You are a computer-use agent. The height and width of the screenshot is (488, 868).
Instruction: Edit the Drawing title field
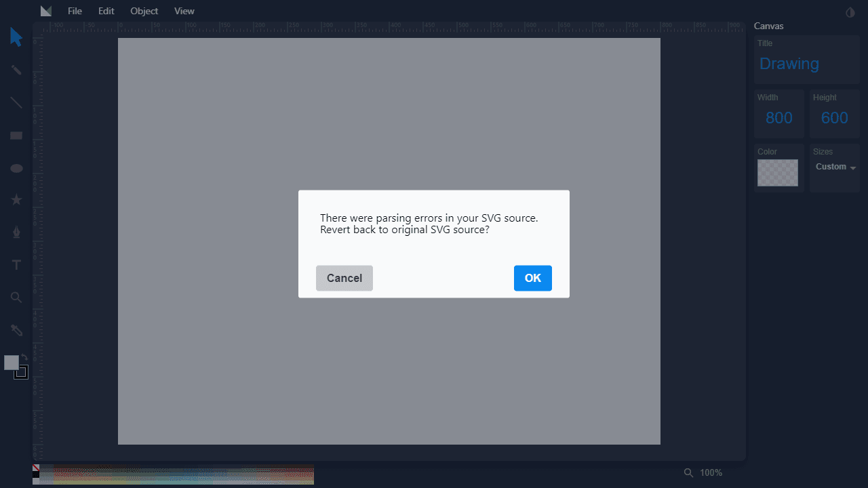(807, 64)
